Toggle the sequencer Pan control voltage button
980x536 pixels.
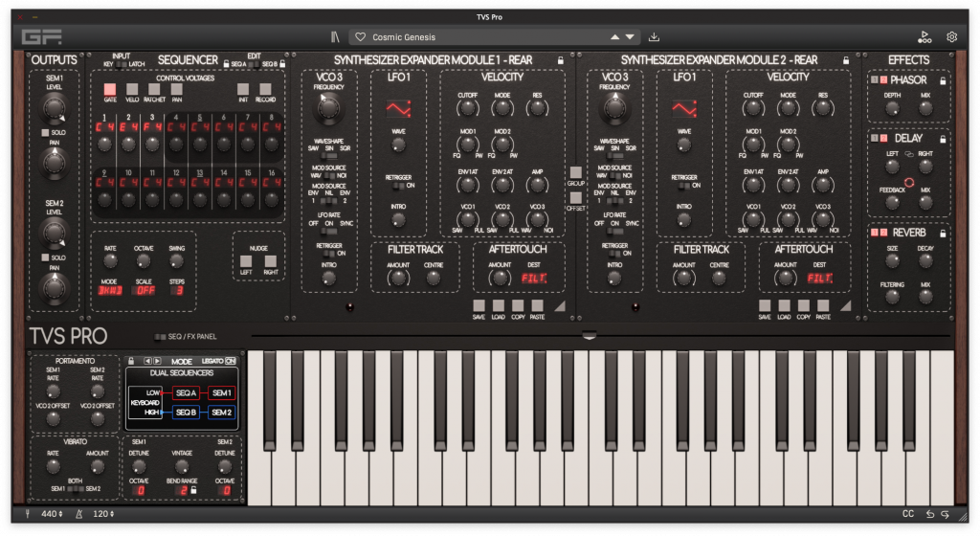click(177, 90)
